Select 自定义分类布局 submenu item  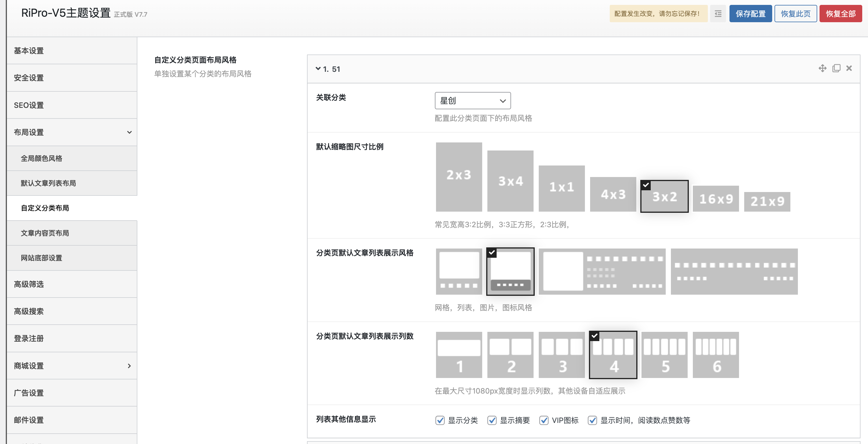click(72, 208)
